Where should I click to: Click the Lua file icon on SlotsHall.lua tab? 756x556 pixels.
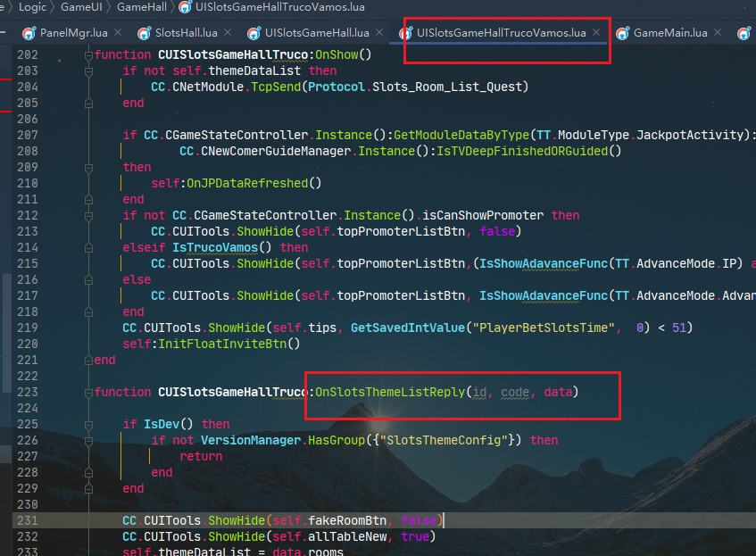pyautogui.click(x=144, y=33)
